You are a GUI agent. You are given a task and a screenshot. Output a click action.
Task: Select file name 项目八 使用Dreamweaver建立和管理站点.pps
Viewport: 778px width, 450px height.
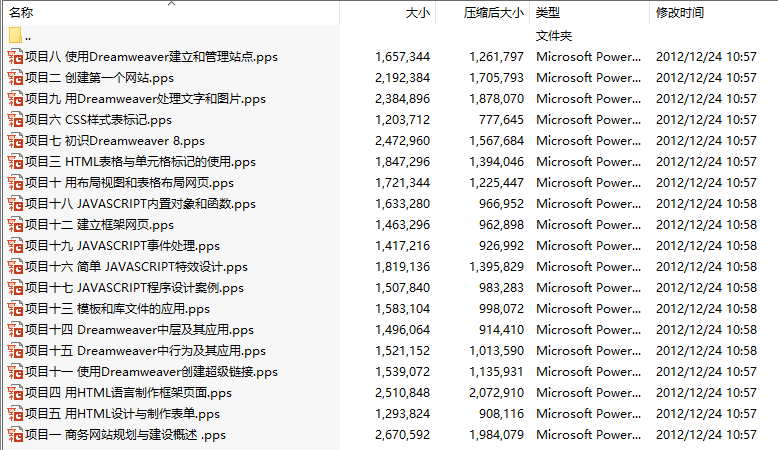pos(151,57)
